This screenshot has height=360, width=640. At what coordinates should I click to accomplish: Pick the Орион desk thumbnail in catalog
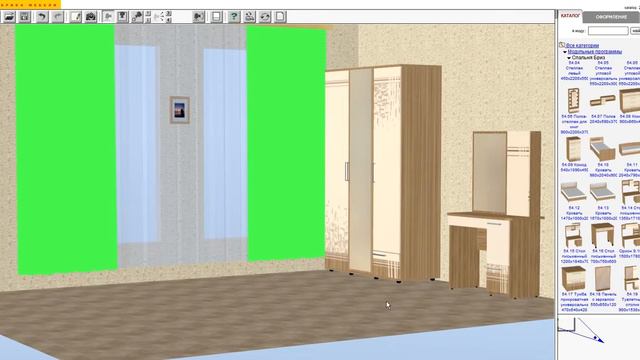631,236
